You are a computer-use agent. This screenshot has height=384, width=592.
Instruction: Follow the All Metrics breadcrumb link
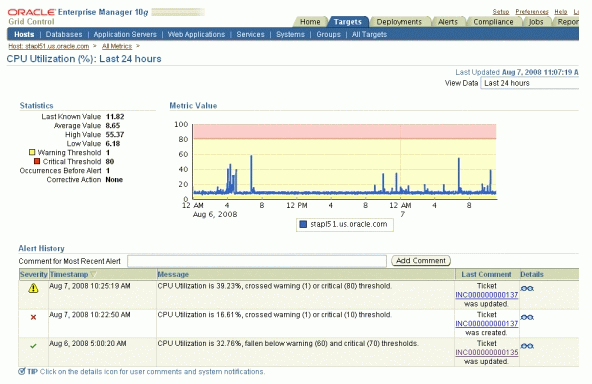pyautogui.click(x=117, y=46)
